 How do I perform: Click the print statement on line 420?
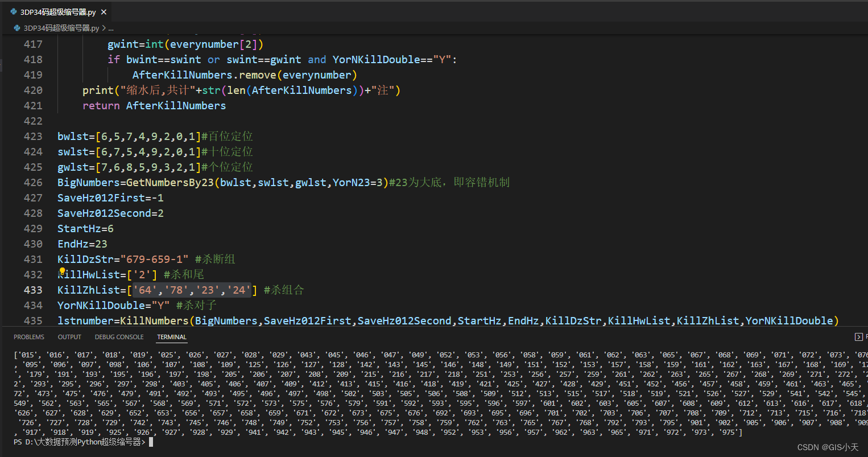[242, 90]
